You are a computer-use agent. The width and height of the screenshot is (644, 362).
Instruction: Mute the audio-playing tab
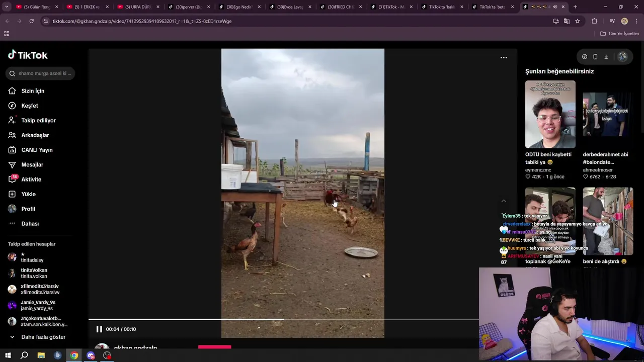555,7
